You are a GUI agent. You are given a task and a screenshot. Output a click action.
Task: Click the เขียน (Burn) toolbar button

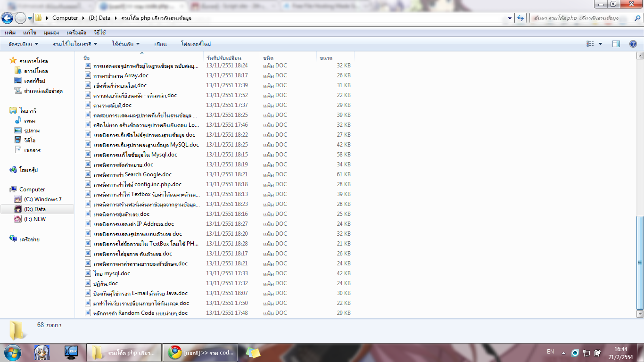point(160,44)
